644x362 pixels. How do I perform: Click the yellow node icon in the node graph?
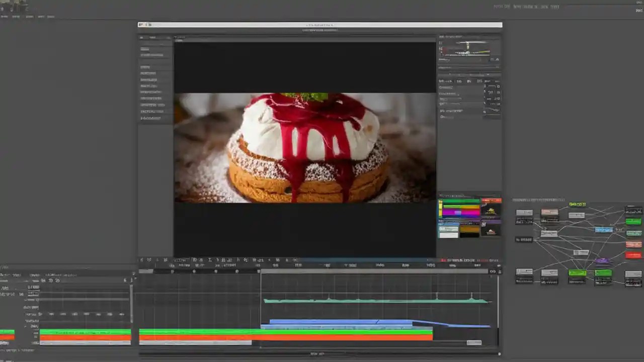[578, 204]
